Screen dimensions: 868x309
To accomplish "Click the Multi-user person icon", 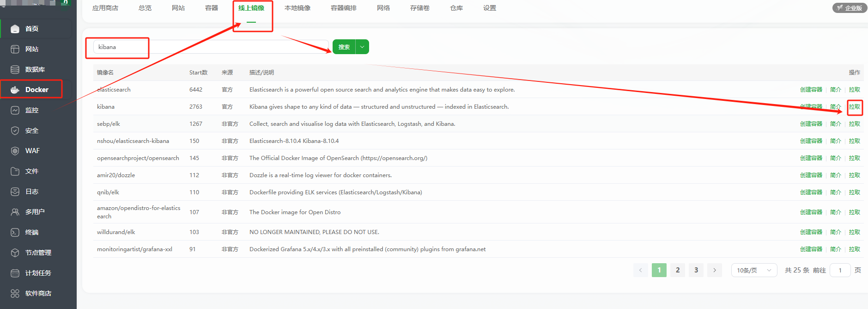I will 15,212.
